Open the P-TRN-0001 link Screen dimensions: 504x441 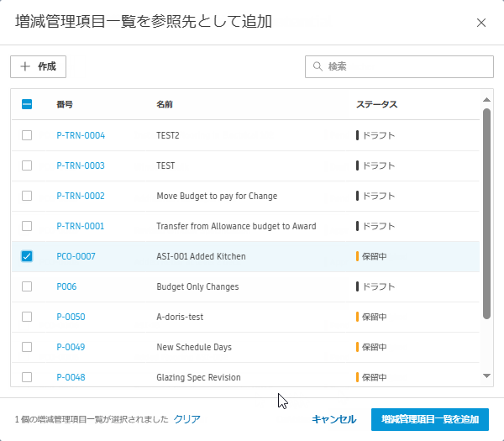[x=81, y=226]
